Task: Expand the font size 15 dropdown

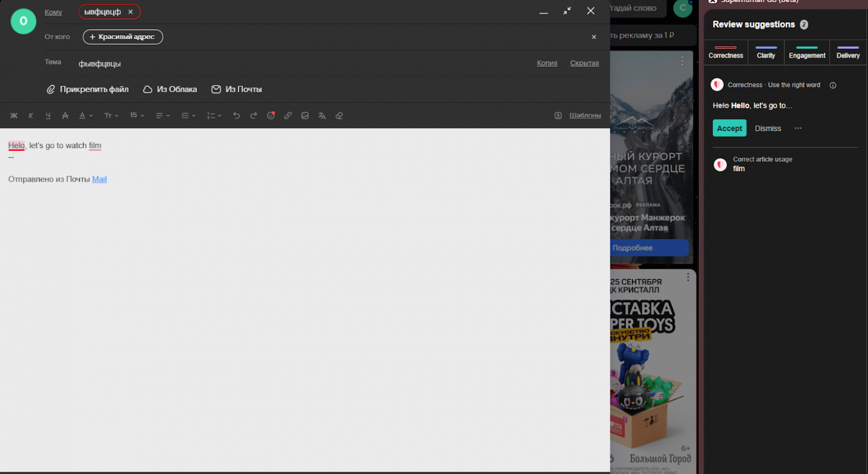Action: click(136, 115)
